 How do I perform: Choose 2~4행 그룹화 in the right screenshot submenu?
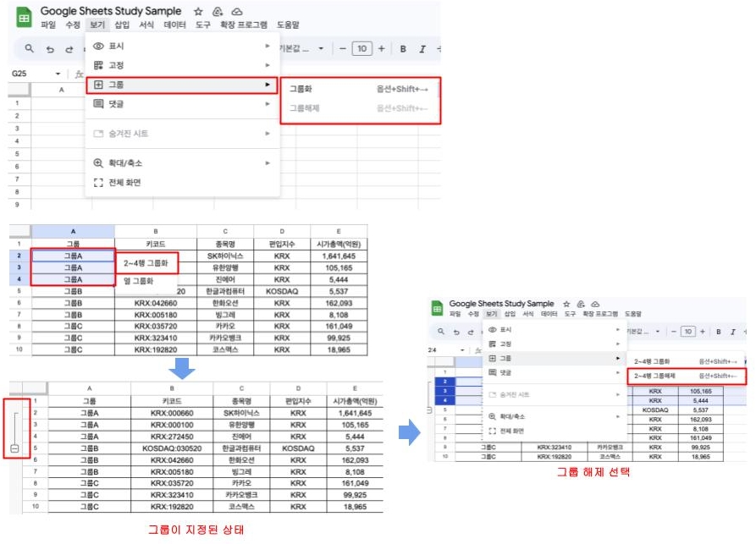point(686,361)
